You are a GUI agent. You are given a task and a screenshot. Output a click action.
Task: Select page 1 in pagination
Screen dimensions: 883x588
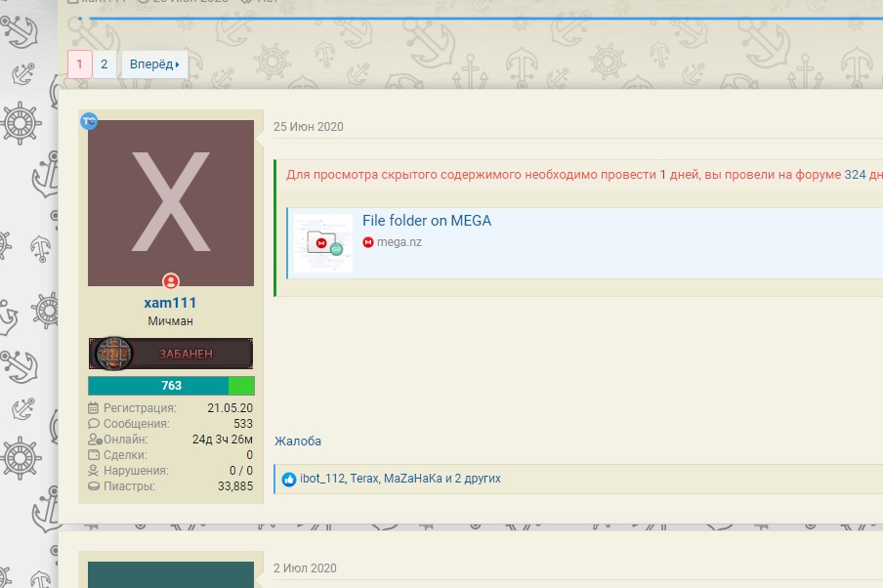pyautogui.click(x=79, y=64)
